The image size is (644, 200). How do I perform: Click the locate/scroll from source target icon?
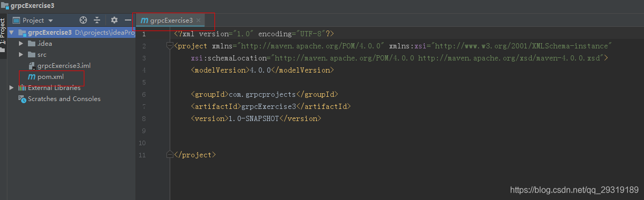[x=83, y=20]
